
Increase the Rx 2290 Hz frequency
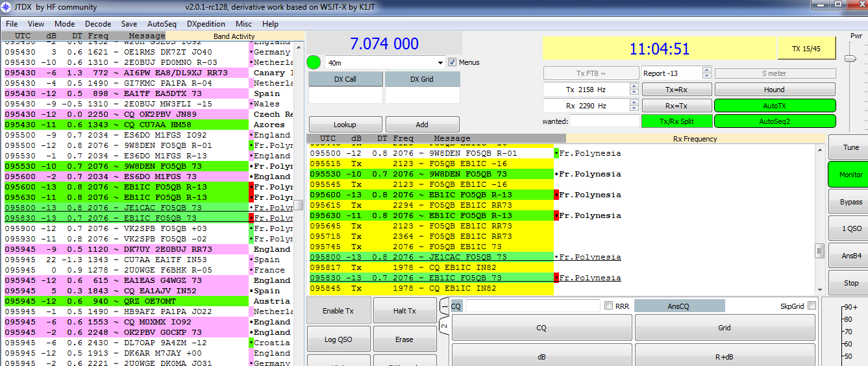634,103
